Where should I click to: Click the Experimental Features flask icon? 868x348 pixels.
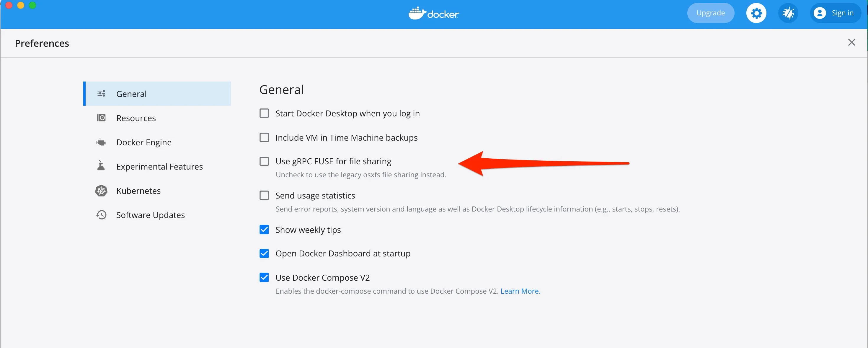(x=101, y=166)
